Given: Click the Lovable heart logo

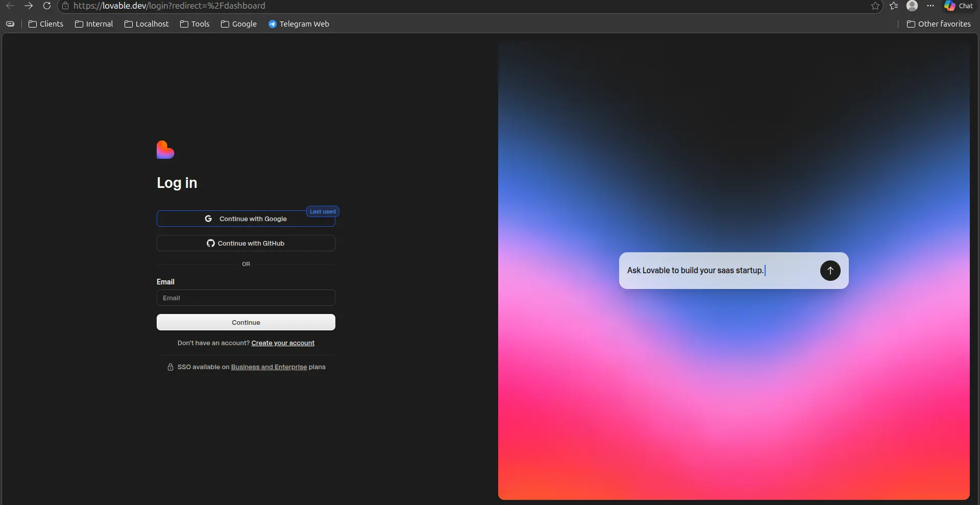Looking at the screenshot, I should (x=165, y=150).
